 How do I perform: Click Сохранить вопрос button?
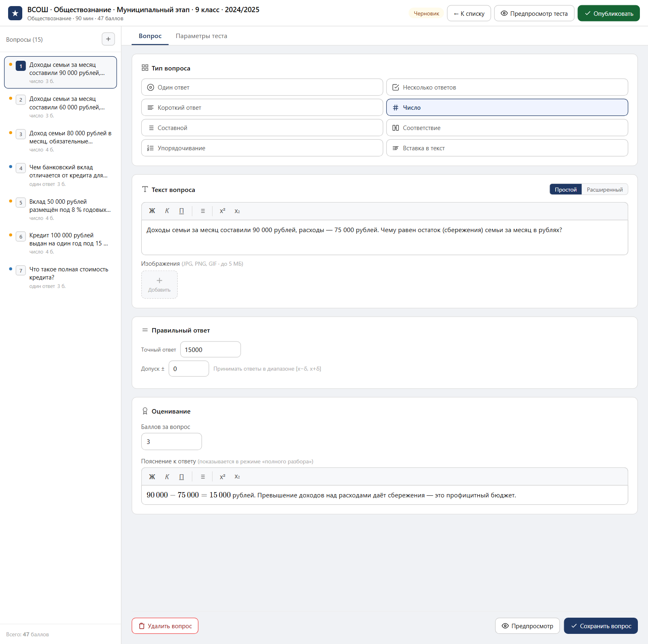point(601,626)
